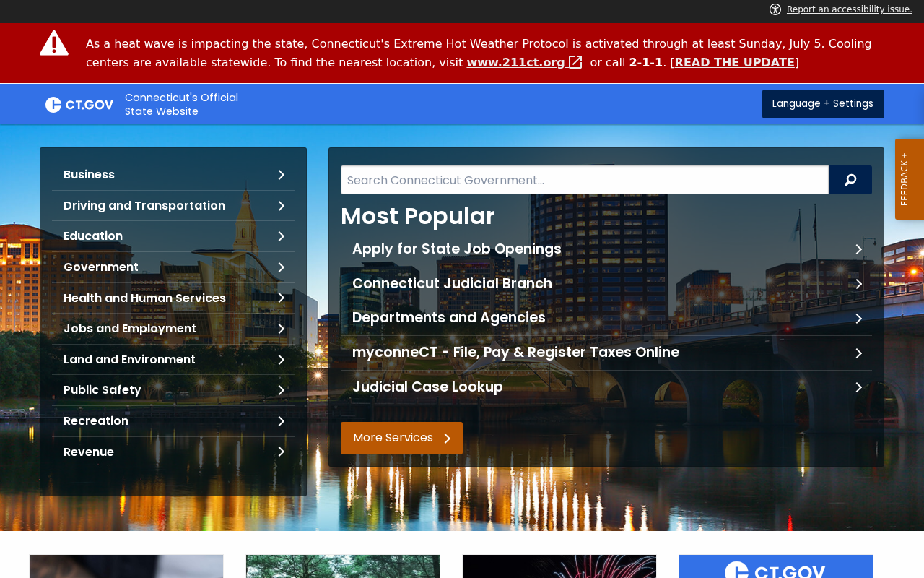924x578 pixels.
Task: Click the chevron beside myconneCT taxes link
Action: click(859, 353)
